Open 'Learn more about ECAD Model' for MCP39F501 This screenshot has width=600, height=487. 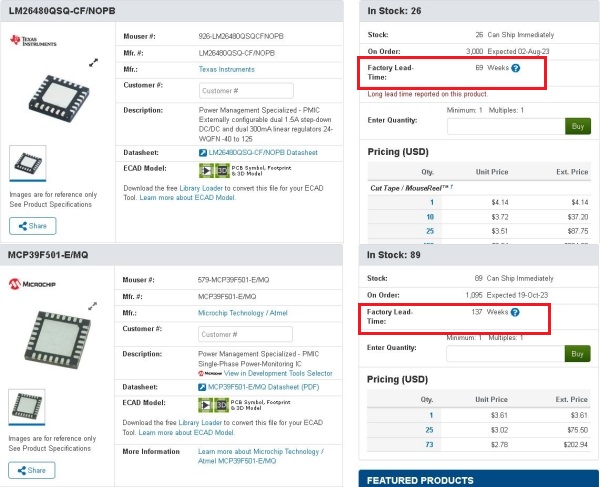point(187,433)
